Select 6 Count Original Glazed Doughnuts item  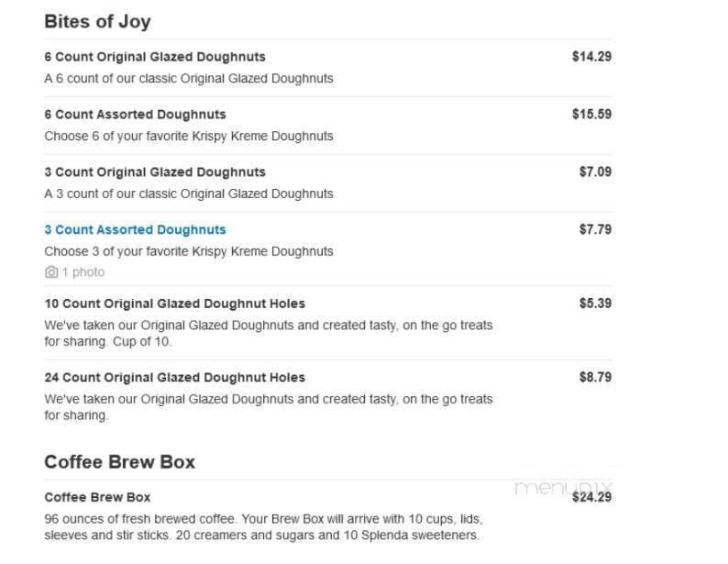pos(154,57)
